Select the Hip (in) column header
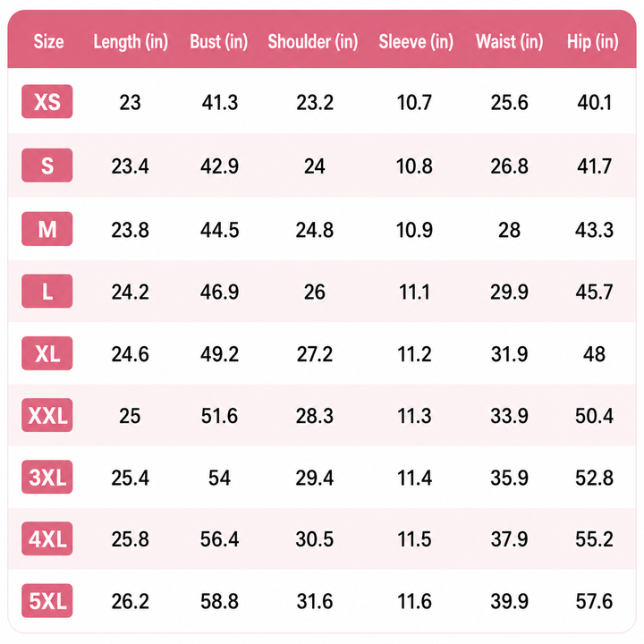 pos(593,42)
